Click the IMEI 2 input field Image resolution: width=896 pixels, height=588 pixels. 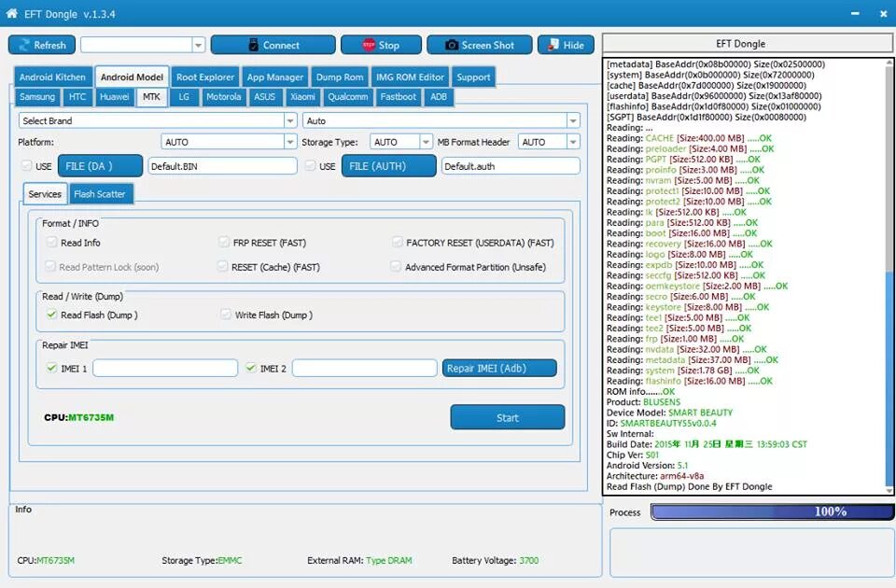365,368
